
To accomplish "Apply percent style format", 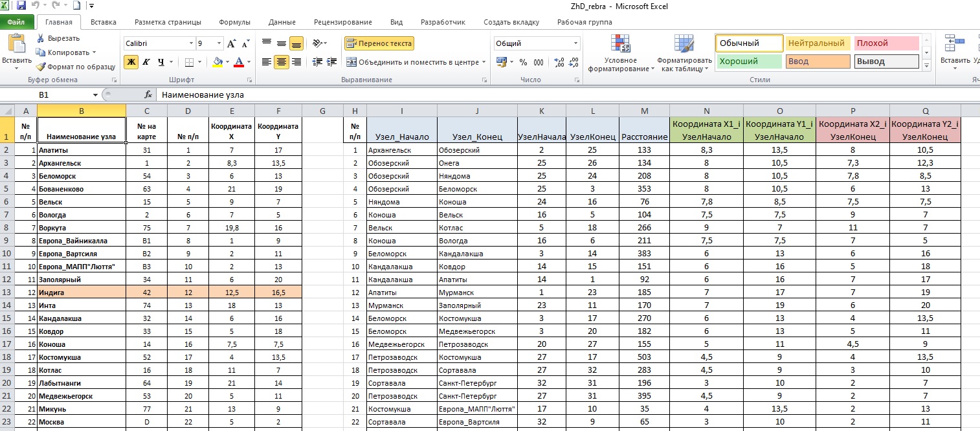I will pyautogui.click(x=522, y=62).
